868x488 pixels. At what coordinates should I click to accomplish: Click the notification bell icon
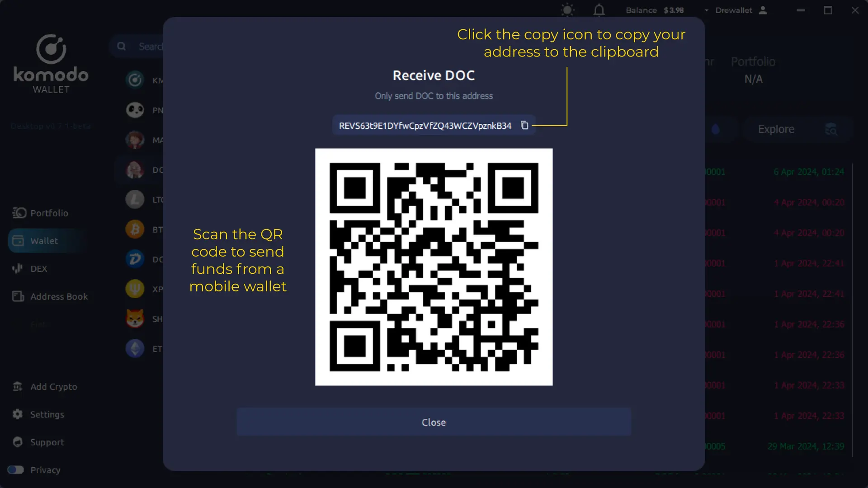599,10
